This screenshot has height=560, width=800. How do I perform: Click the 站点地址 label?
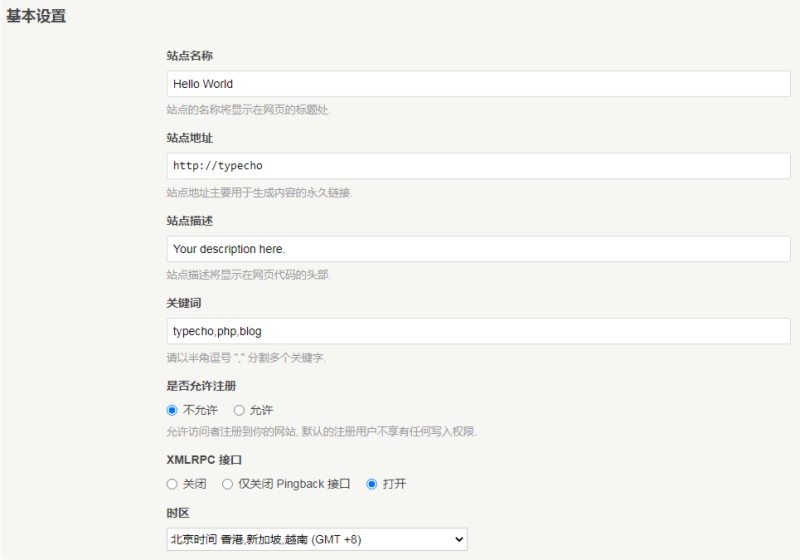[189, 138]
